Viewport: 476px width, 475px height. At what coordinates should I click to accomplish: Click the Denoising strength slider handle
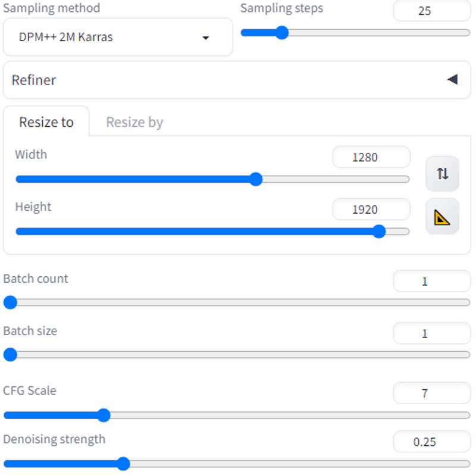(124, 464)
